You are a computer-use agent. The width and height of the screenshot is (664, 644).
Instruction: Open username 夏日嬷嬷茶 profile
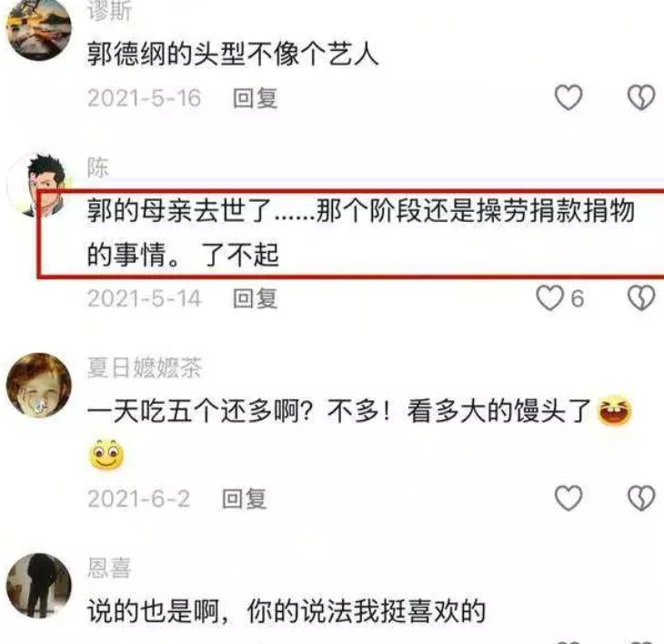click(x=144, y=367)
